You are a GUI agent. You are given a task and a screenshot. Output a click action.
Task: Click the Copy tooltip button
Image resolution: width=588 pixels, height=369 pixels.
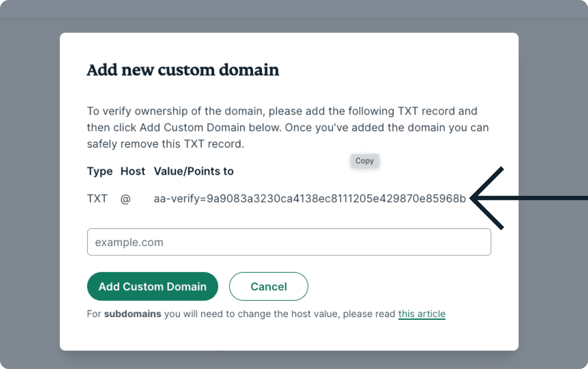(x=364, y=161)
